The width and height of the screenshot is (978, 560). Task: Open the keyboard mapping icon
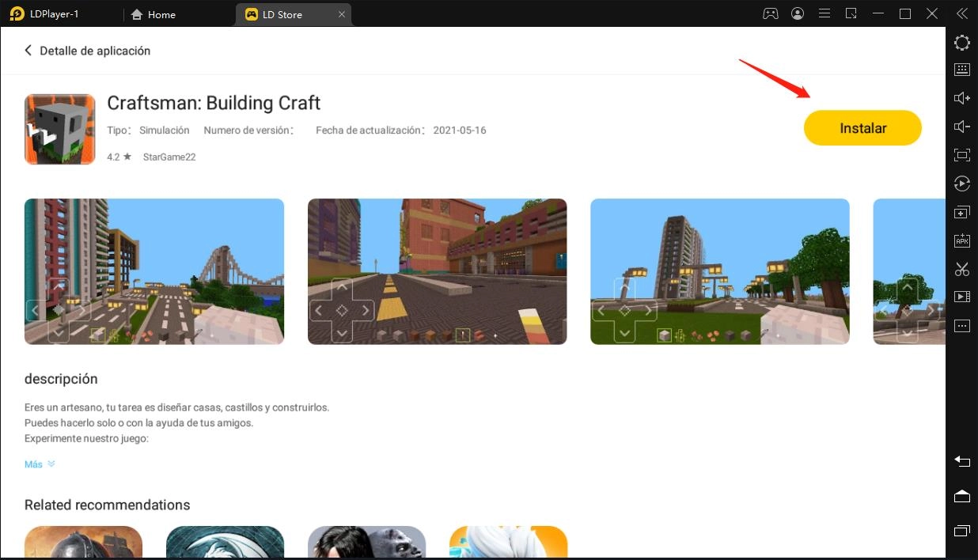[x=962, y=70]
